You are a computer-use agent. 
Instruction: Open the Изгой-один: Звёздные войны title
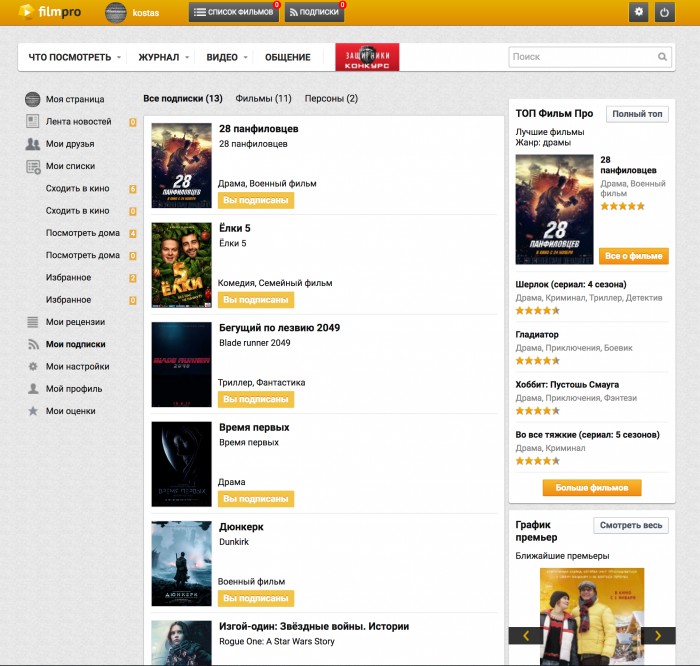click(314, 626)
